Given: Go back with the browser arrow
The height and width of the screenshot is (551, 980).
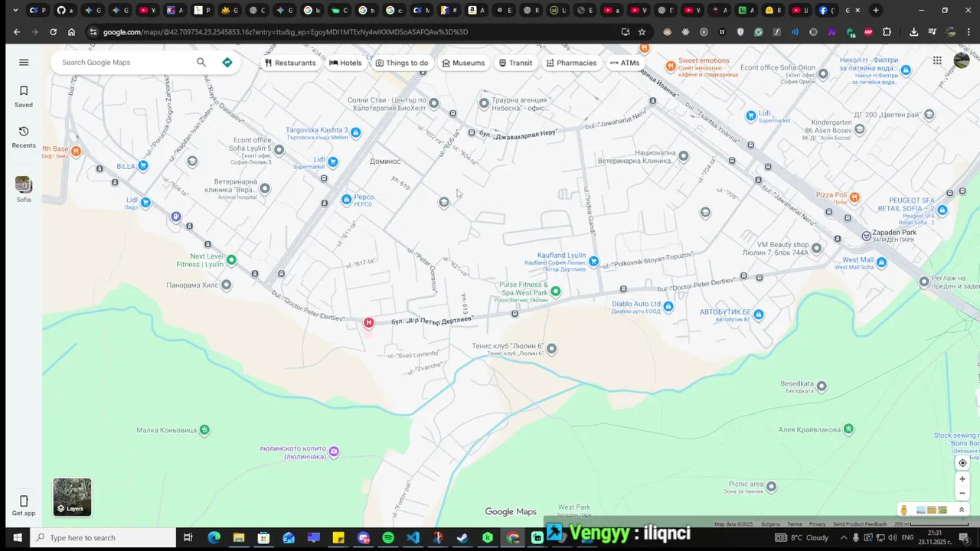Looking at the screenshot, I should coord(17,32).
